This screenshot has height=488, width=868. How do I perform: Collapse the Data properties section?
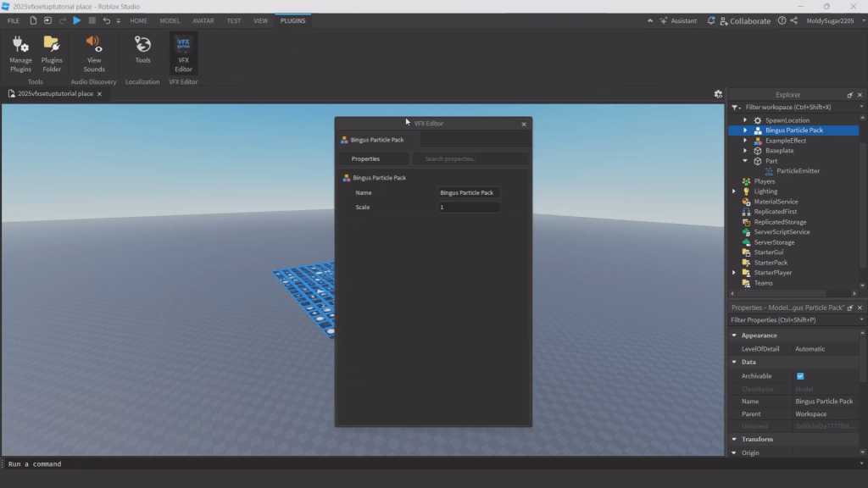tap(734, 362)
